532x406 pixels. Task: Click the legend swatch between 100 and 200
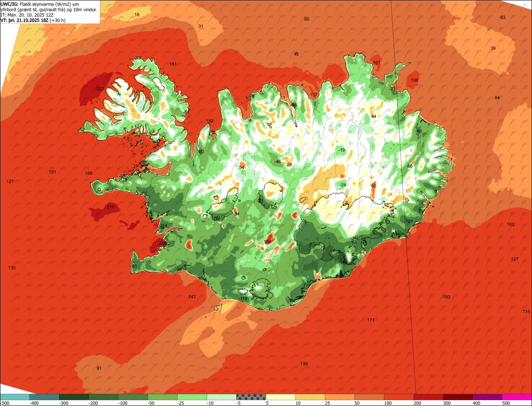[x=399, y=397]
